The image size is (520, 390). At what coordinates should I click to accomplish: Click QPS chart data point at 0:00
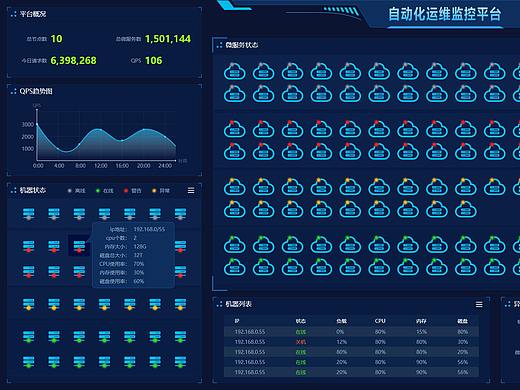click(x=37, y=124)
